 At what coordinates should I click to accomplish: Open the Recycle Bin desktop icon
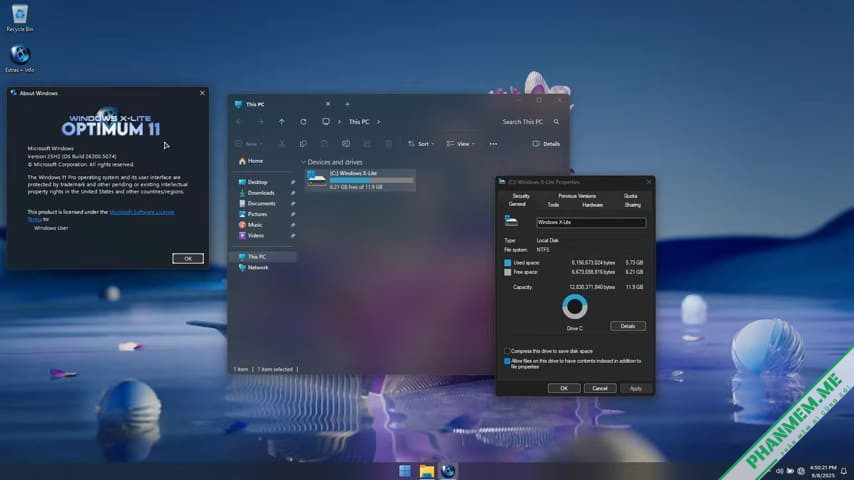tap(20, 17)
